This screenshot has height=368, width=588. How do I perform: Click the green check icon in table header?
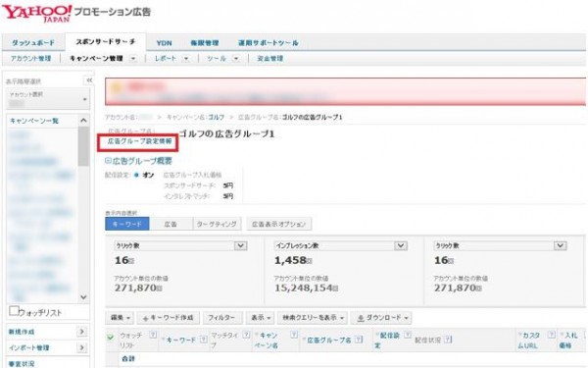pyautogui.click(x=110, y=338)
